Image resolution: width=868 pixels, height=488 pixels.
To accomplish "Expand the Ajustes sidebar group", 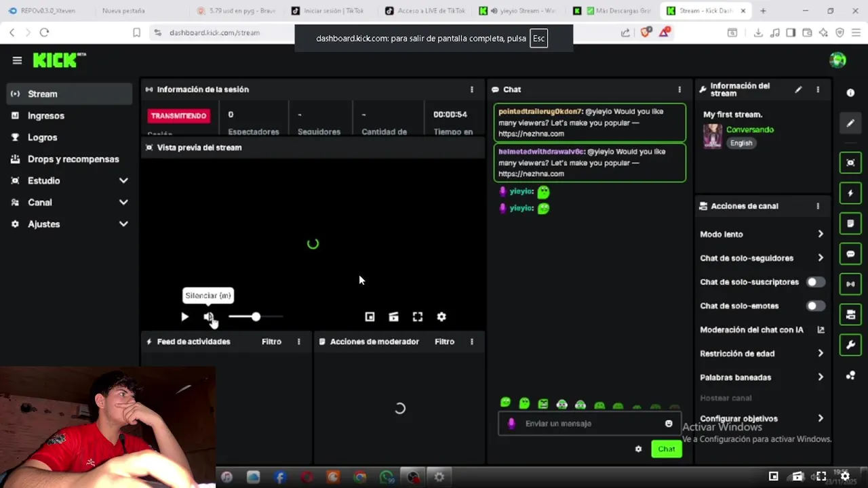I will coord(69,224).
